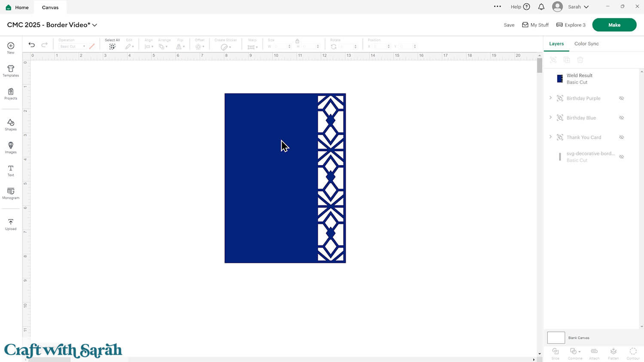The image size is (644, 362).
Task: Show the hidden Birthday Blue layer
Action: (x=621, y=118)
